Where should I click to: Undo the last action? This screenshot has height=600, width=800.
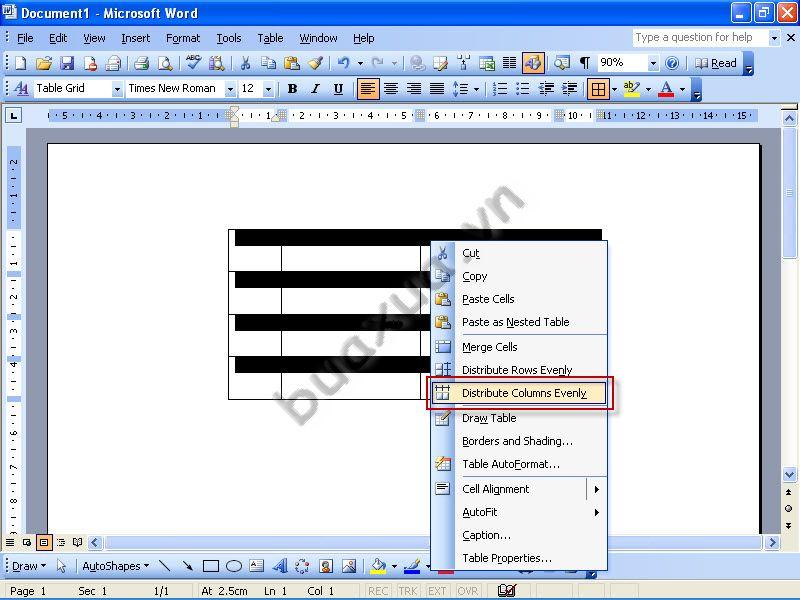344,63
